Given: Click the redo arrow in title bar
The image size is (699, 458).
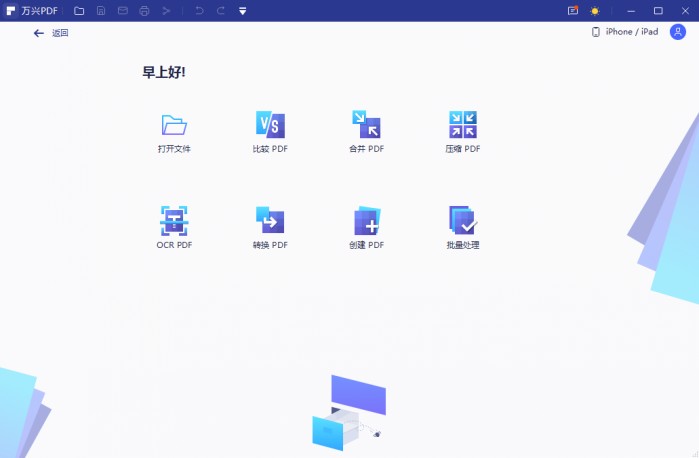Looking at the screenshot, I should click(219, 11).
